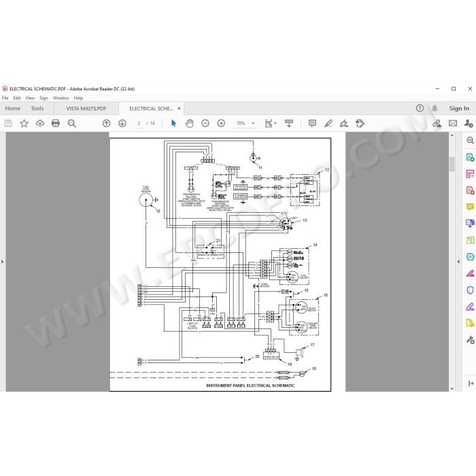Open the Protect shield tool
The width and height of the screenshot is (476, 476).
pos(470,290)
